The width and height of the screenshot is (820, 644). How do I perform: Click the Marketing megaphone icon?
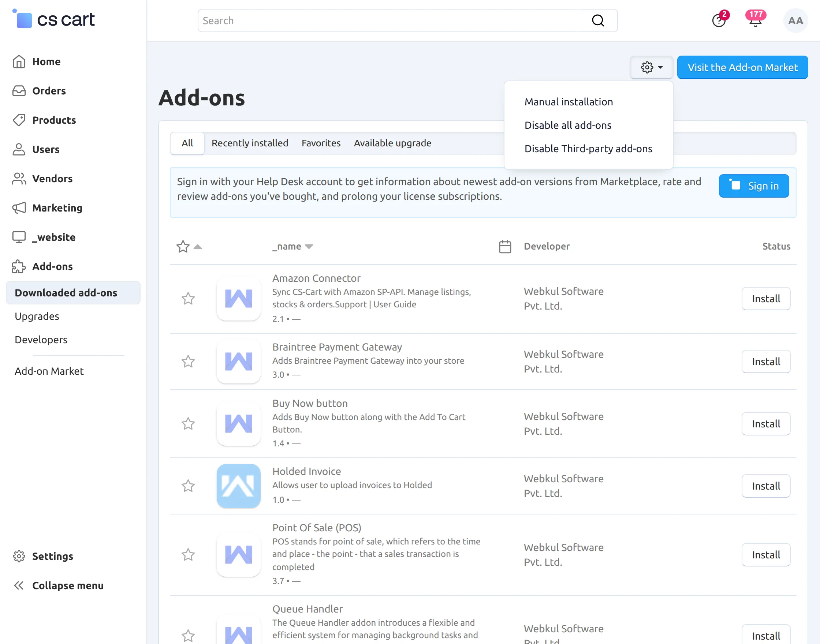click(19, 208)
